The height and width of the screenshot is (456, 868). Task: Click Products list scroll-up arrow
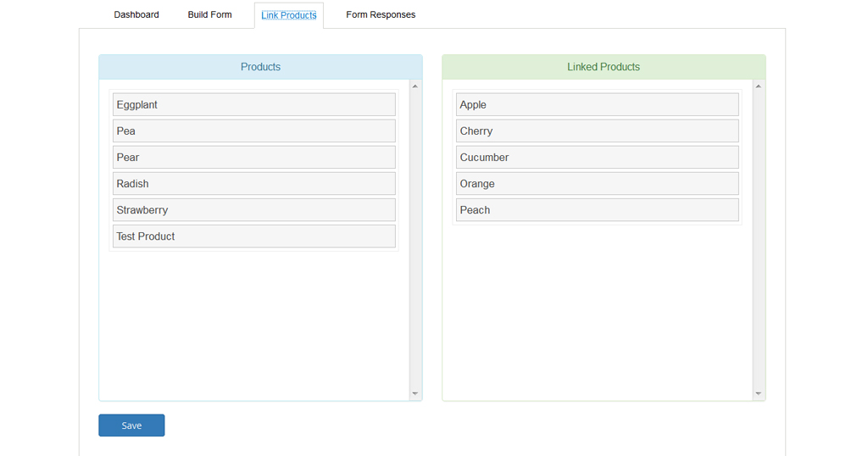point(415,86)
